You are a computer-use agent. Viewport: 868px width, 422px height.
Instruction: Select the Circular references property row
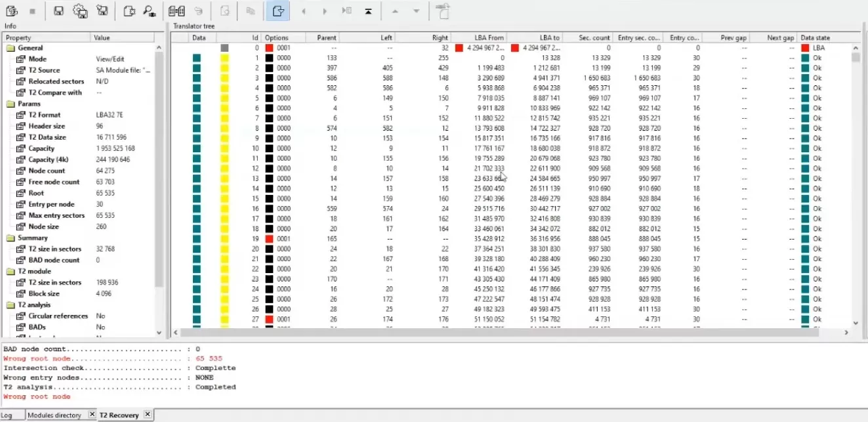(79, 316)
